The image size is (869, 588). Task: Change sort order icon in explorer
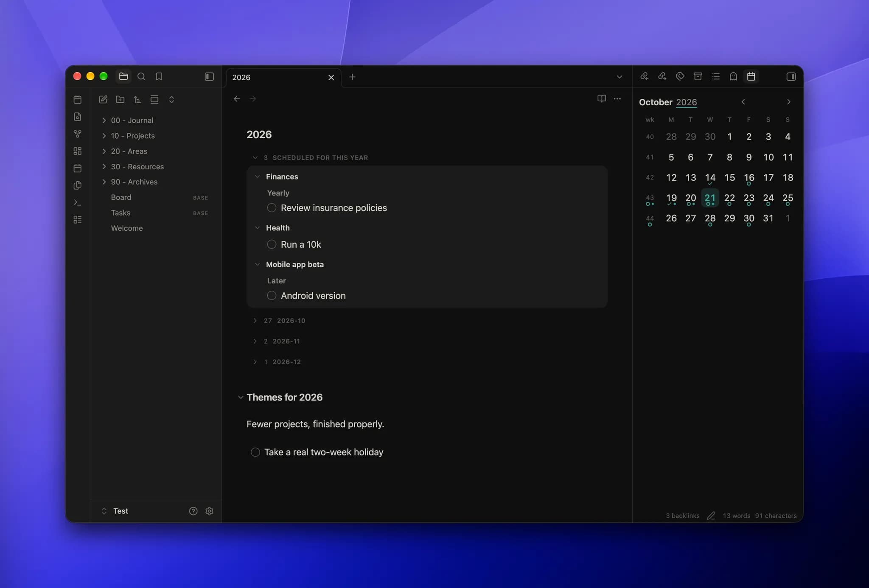[137, 99]
